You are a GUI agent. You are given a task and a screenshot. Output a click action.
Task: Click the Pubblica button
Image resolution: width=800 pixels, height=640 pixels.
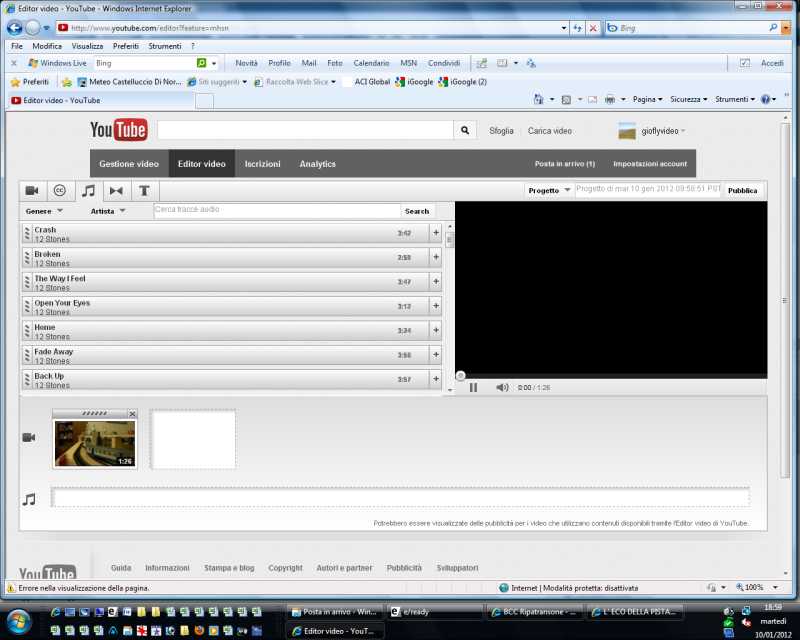coord(742,190)
